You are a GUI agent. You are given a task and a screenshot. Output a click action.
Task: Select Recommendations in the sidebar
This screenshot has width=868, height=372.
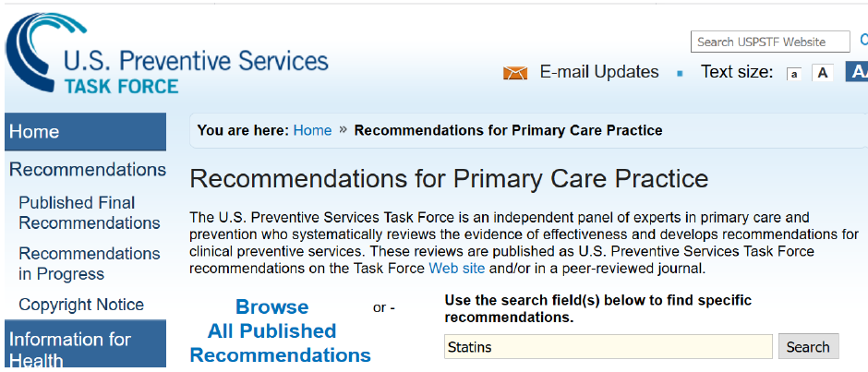pos(88,170)
